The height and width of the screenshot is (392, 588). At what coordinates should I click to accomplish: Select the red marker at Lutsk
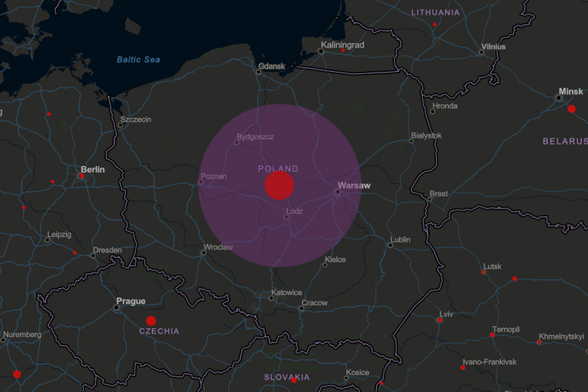tap(483, 272)
